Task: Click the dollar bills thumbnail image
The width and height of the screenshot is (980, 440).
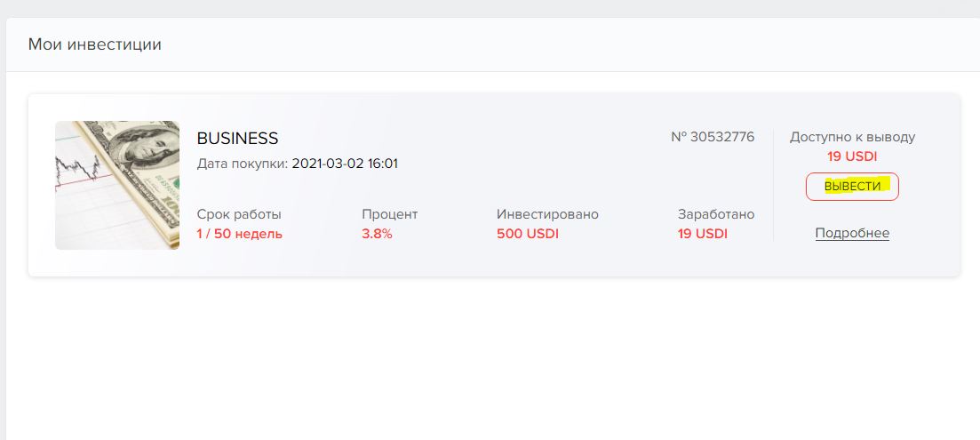Action: 117,185
